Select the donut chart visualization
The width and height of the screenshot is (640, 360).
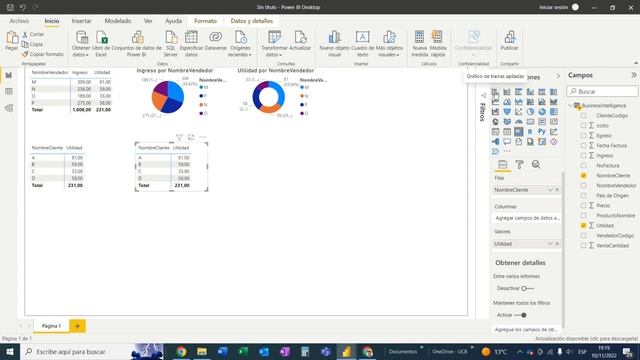click(x=542, y=111)
